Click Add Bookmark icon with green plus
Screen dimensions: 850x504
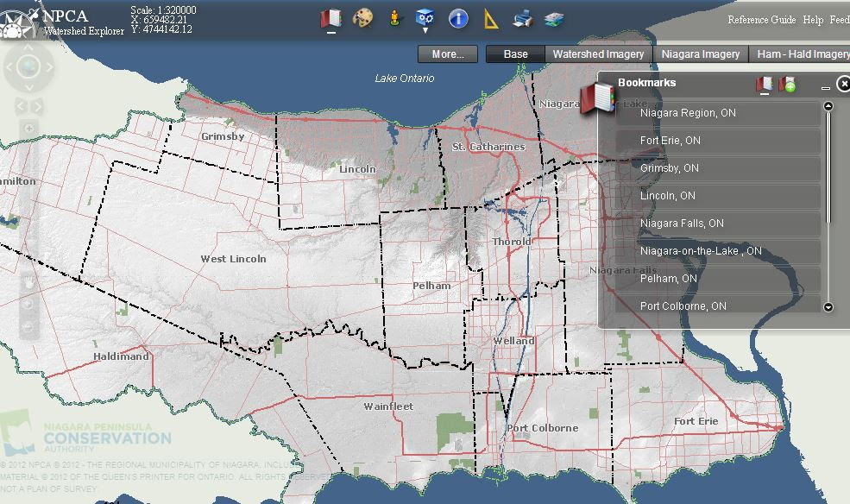point(787,85)
